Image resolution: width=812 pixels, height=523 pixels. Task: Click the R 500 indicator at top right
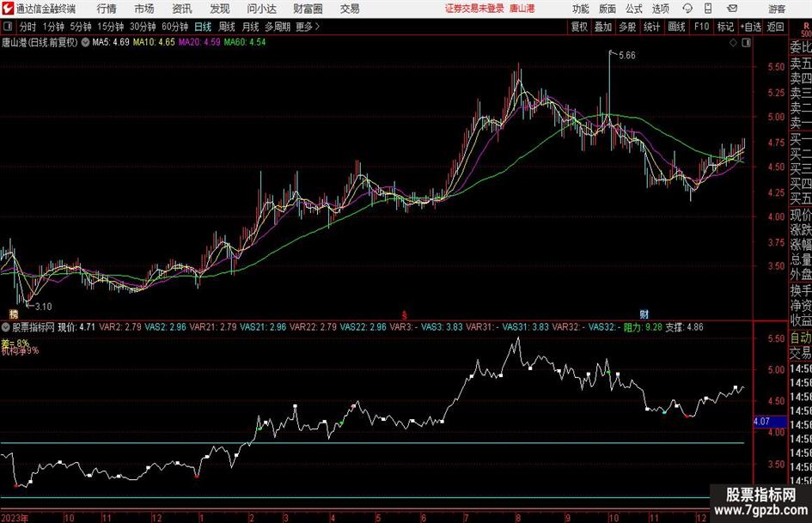(x=806, y=29)
